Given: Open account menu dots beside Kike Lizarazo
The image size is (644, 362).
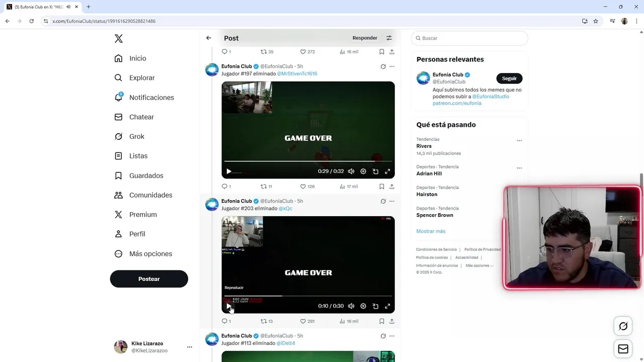Looking at the screenshot, I should click(x=190, y=347).
